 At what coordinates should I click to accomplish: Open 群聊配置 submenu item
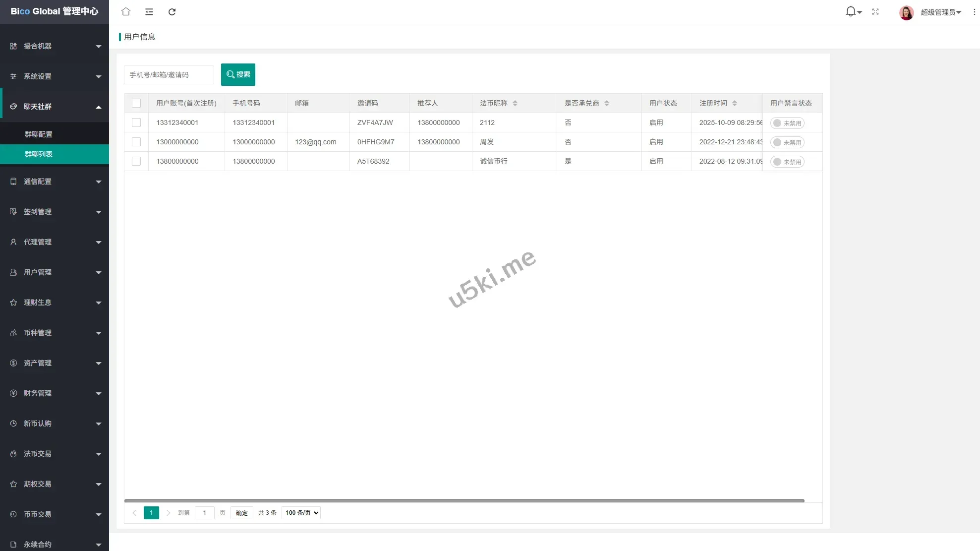(x=39, y=134)
